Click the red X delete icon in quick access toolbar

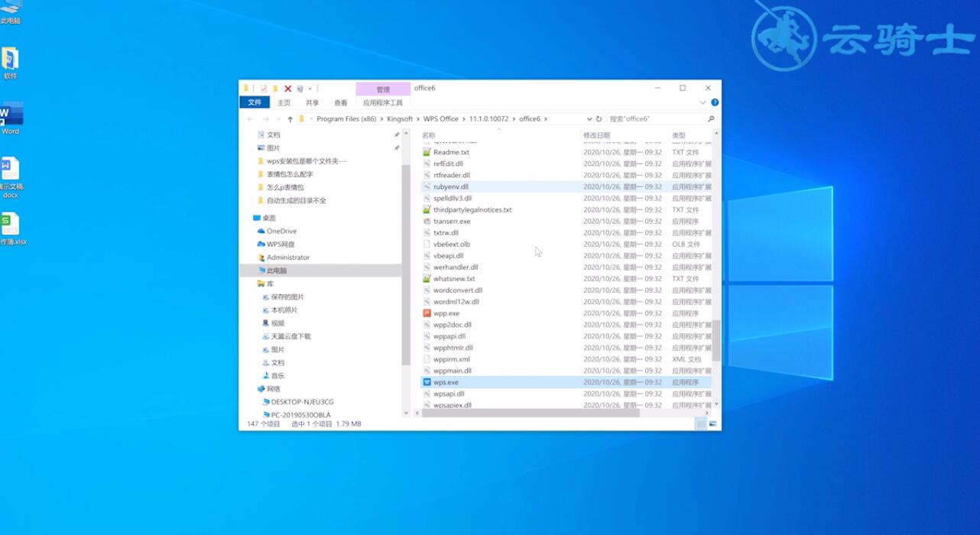point(287,89)
